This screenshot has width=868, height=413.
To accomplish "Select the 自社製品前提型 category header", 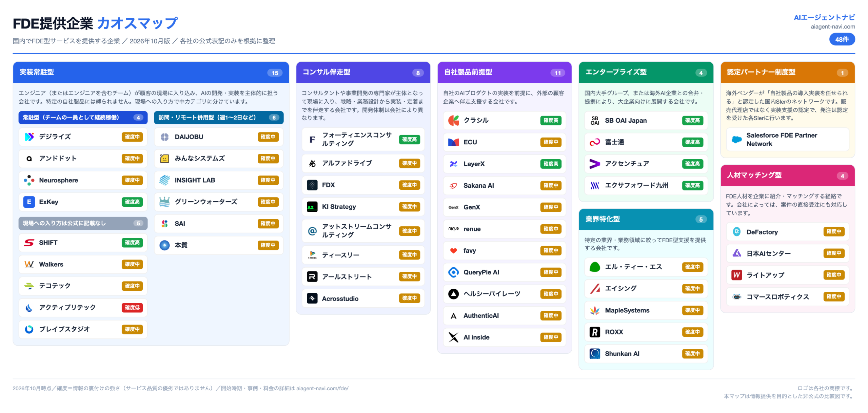I will click(505, 73).
